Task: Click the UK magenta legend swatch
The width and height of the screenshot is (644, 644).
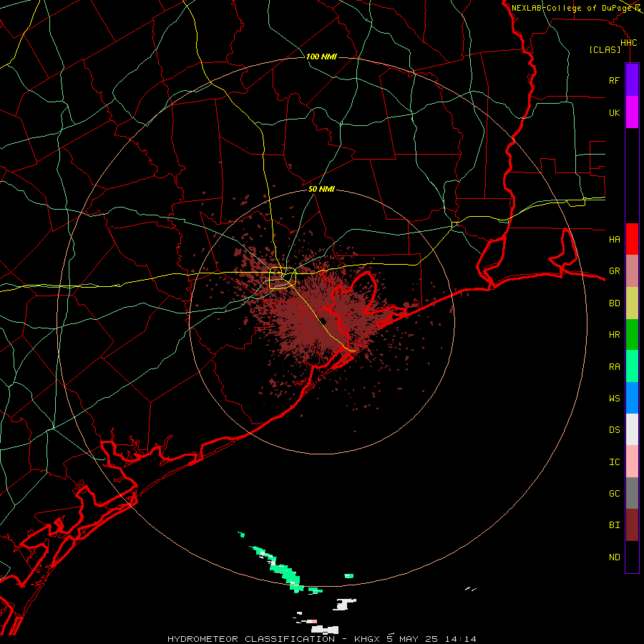Action: [632, 112]
